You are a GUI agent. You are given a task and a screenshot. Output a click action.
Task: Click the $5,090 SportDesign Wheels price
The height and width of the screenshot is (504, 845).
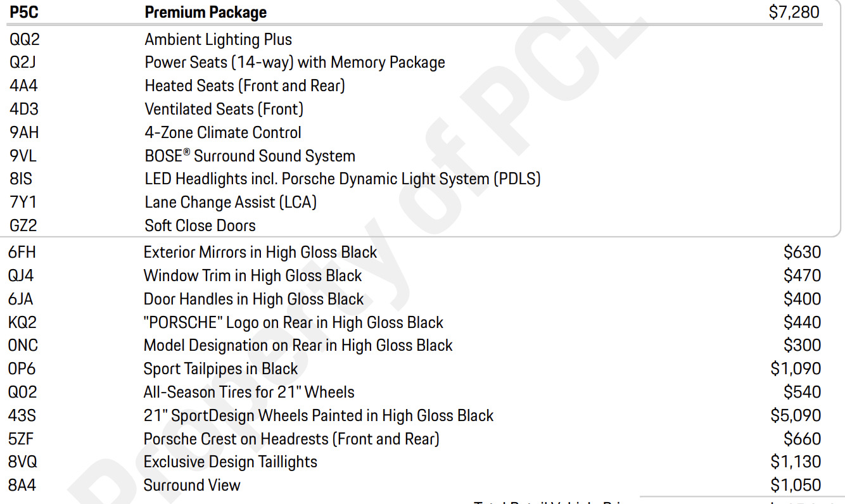point(796,415)
